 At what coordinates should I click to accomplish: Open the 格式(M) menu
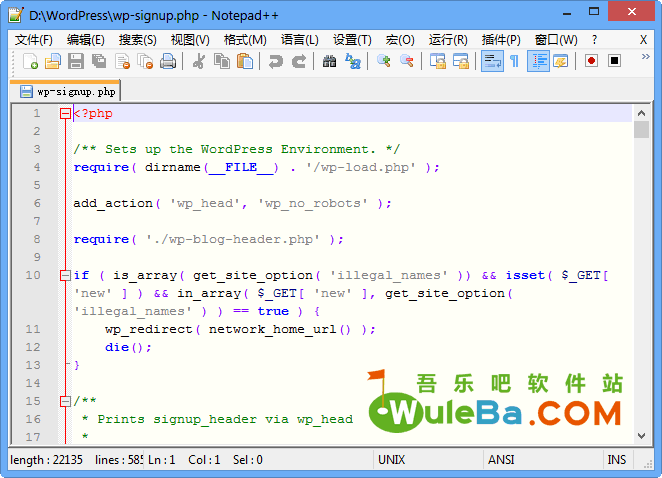tap(245, 40)
